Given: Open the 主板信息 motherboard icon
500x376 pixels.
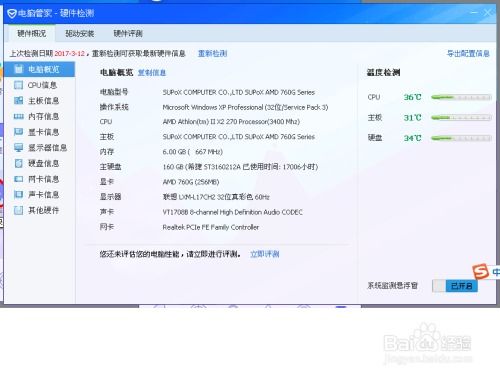Looking at the screenshot, I should tap(19, 101).
